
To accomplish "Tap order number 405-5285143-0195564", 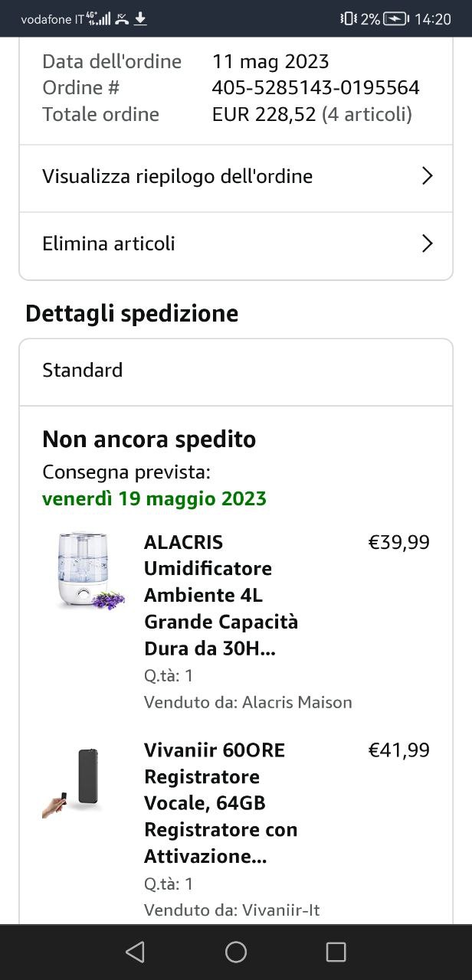I will click(x=316, y=88).
